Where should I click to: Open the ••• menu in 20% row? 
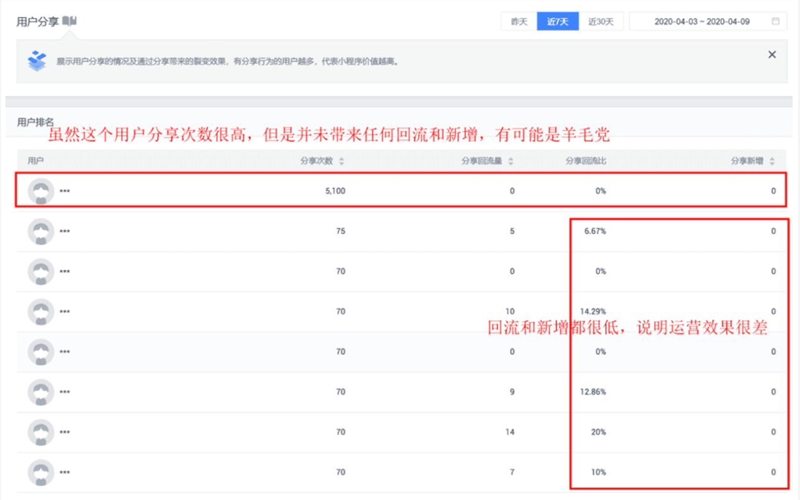click(65, 432)
